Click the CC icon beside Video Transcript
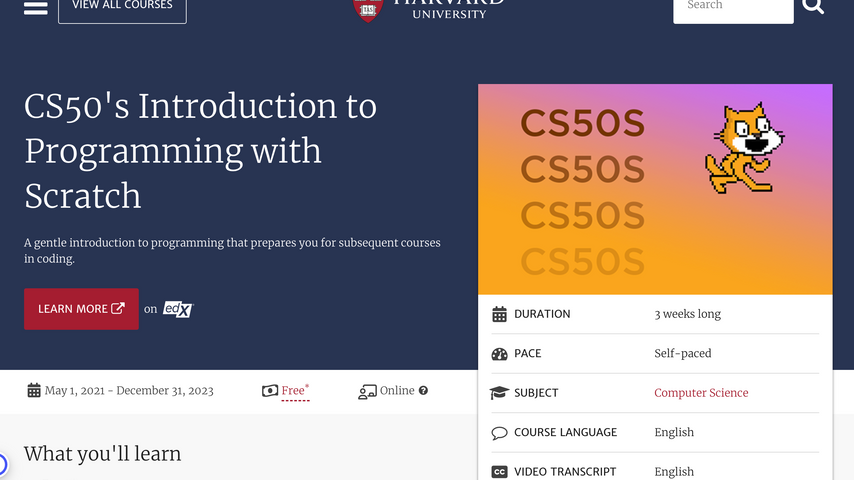854x480 pixels. tap(499, 472)
